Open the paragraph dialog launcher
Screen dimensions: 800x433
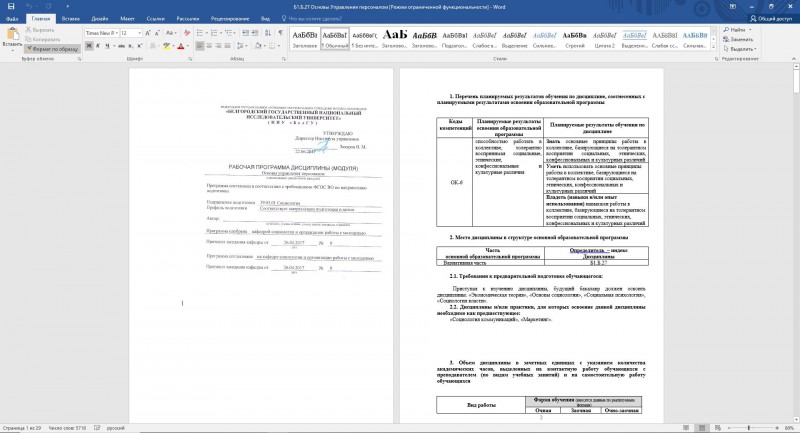(284, 59)
